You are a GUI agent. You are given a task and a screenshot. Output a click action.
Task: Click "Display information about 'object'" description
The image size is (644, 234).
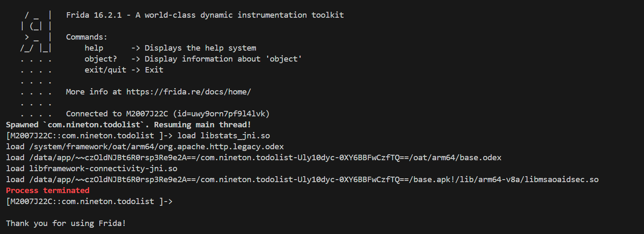click(224, 59)
